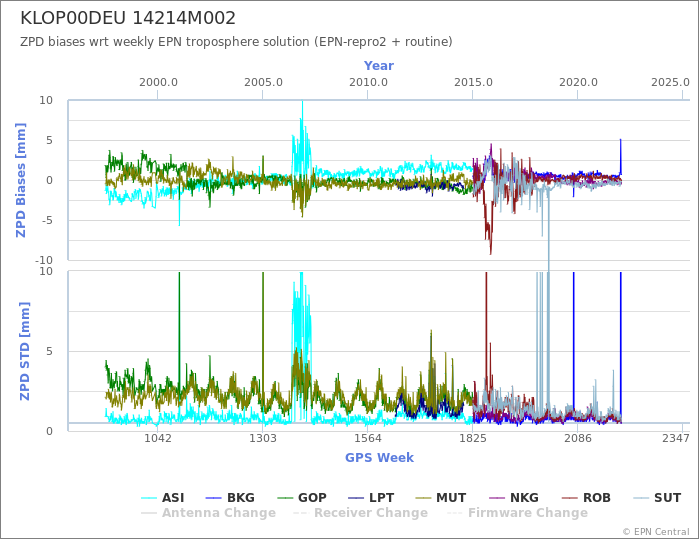Screen dimensions: 700x540
Task: Click the 2025.0 year axis label
Action: (670, 83)
